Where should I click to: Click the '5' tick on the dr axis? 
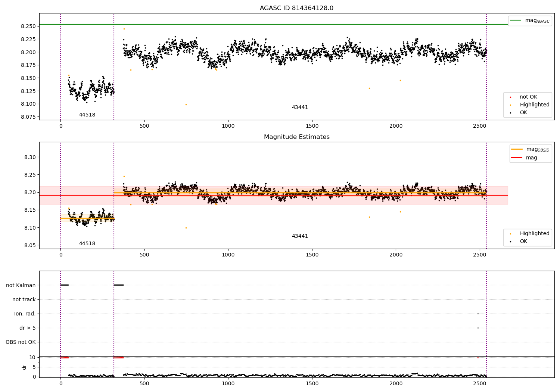pyautogui.click(x=34, y=367)
